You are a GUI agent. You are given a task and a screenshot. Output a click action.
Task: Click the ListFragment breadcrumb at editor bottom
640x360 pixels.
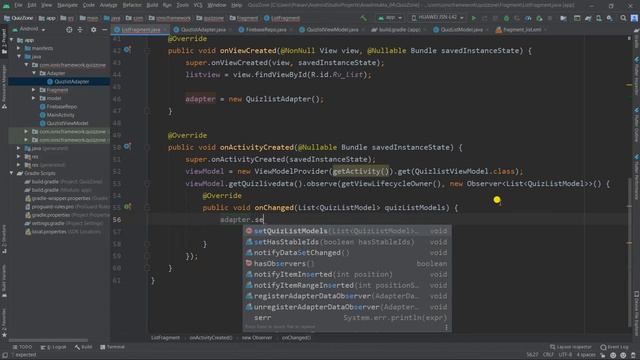[x=165, y=338]
